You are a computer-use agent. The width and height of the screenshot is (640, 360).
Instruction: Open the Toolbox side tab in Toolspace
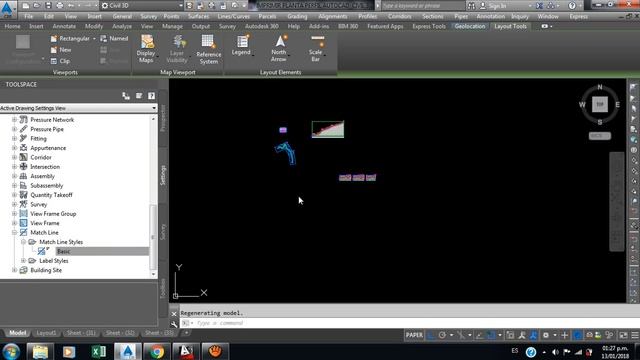coord(163,289)
